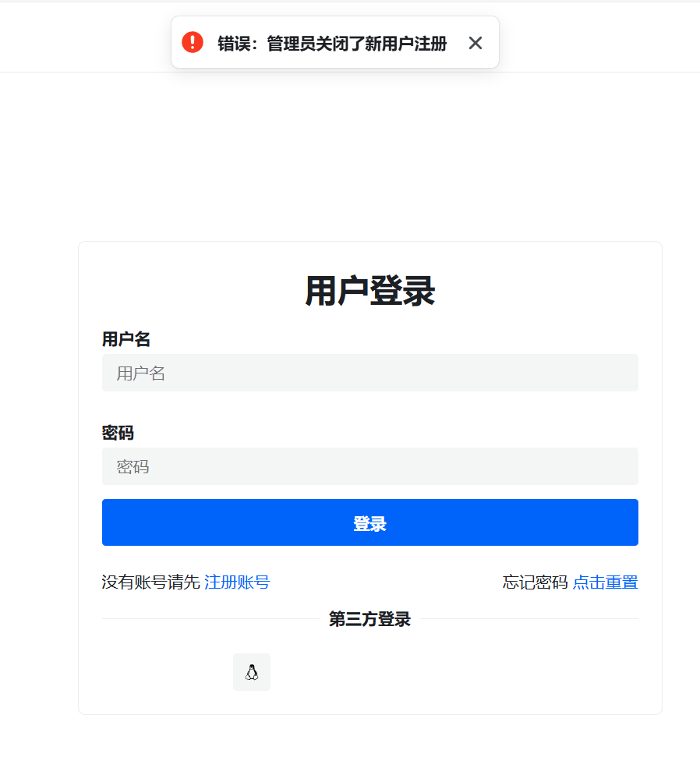Viewport: 700px width, 761px height.
Task: Click the 错误 word in the notification
Action: (x=234, y=44)
